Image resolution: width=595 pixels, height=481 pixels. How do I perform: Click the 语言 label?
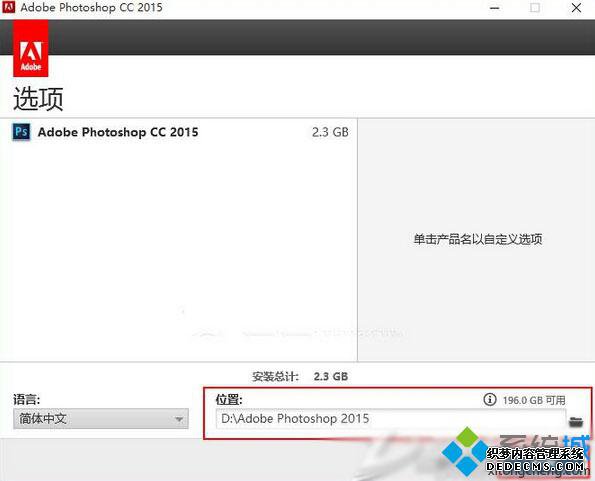27,399
